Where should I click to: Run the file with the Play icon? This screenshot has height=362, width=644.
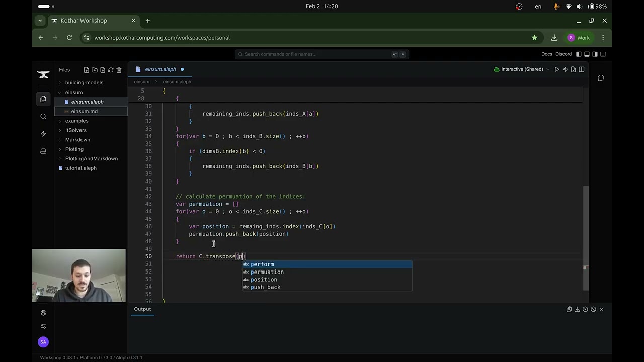tap(557, 69)
